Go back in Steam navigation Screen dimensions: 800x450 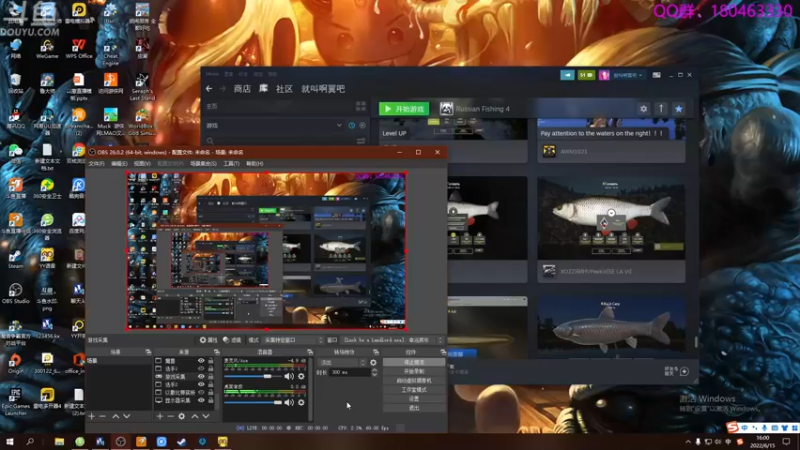click(x=209, y=89)
